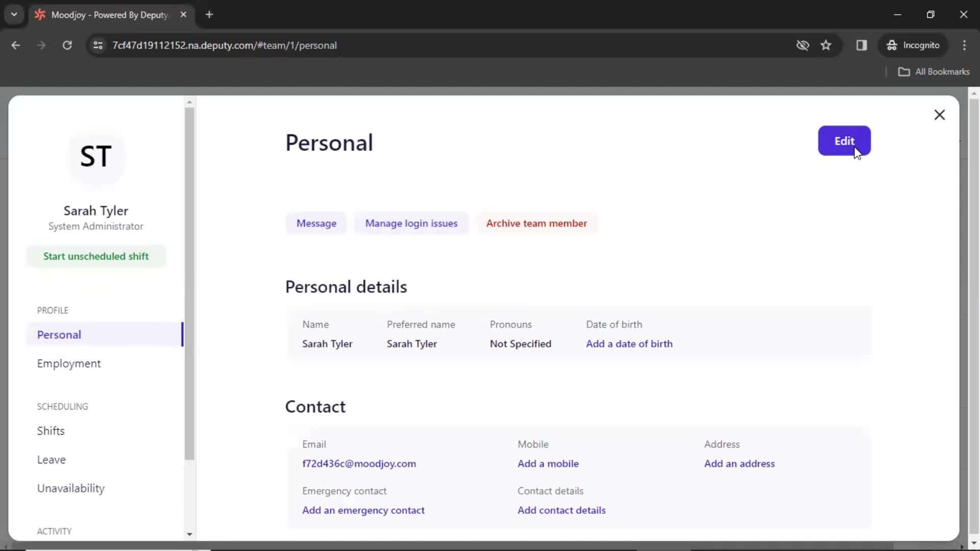Navigate to Shifts scheduling section
The width and height of the screenshot is (980, 551).
pos(51,431)
